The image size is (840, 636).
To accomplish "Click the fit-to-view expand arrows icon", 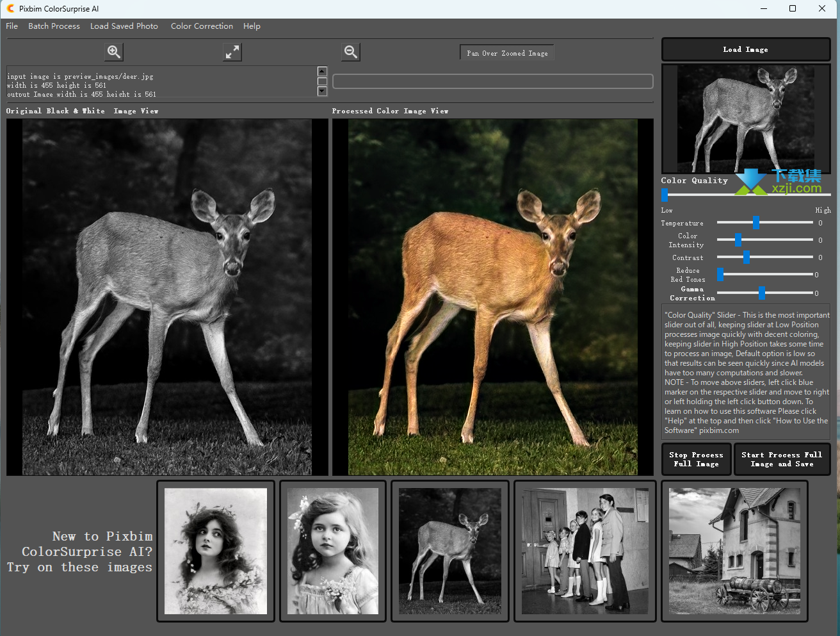I will point(232,52).
